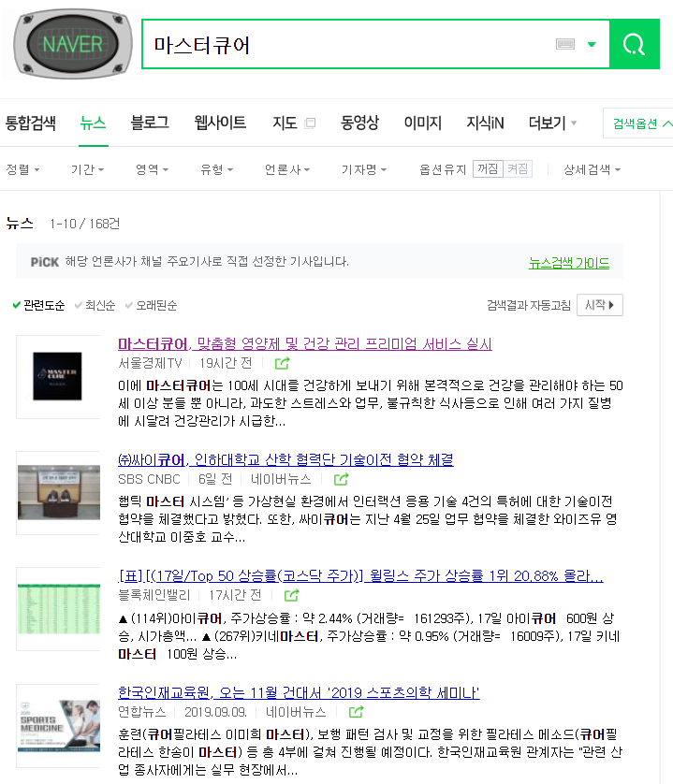This screenshot has width=673, height=784.
Task: Click the NAVER logo
Action: click(73, 44)
